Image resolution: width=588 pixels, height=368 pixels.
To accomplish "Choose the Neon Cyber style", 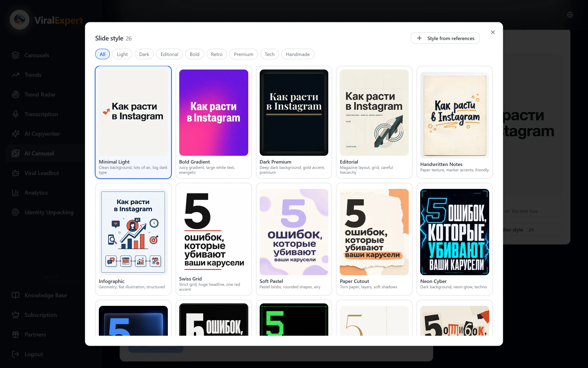I will (x=455, y=239).
